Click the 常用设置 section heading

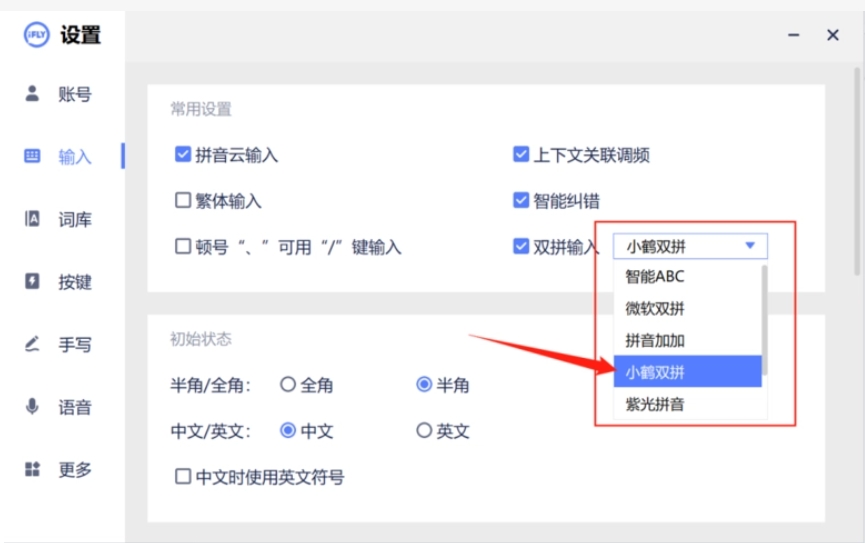coord(201,109)
